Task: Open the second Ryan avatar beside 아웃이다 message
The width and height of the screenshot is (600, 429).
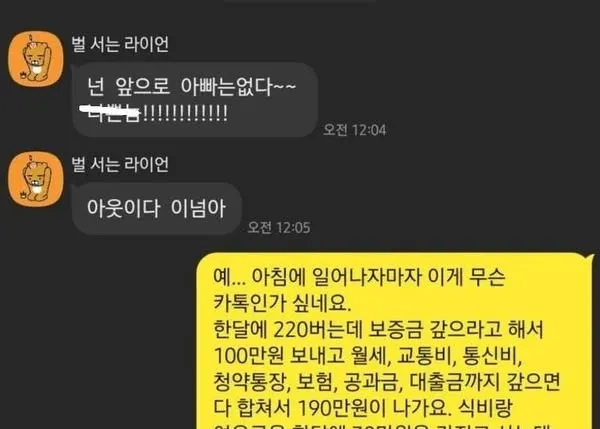Action: point(36,179)
